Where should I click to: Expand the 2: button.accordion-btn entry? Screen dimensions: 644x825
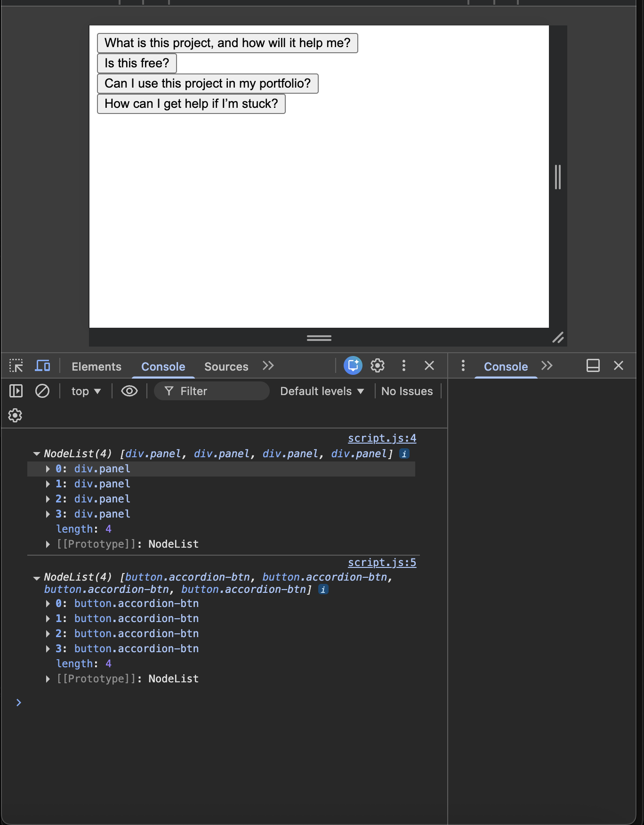coord(48,634)
